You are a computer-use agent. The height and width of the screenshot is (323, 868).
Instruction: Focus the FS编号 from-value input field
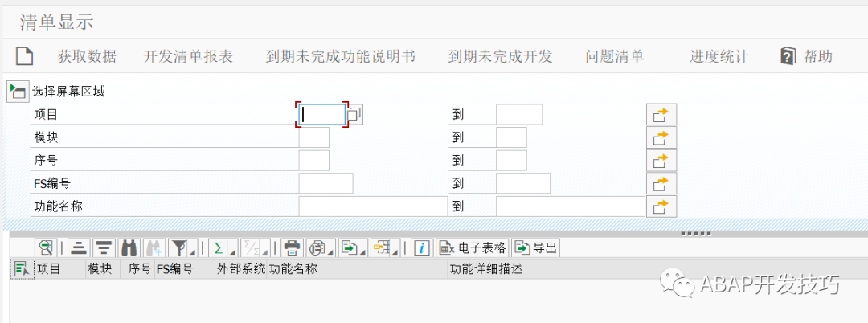pyautogui.click(x=326, y=183)
